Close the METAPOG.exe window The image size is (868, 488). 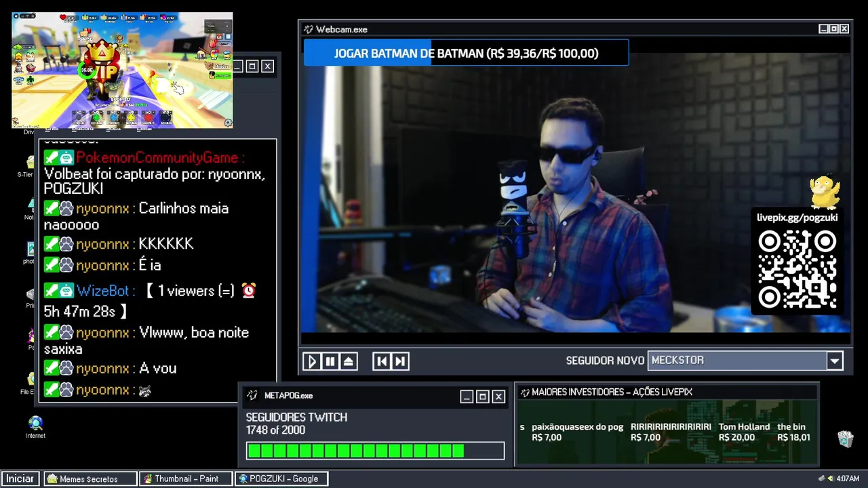(x=498, y=396)
